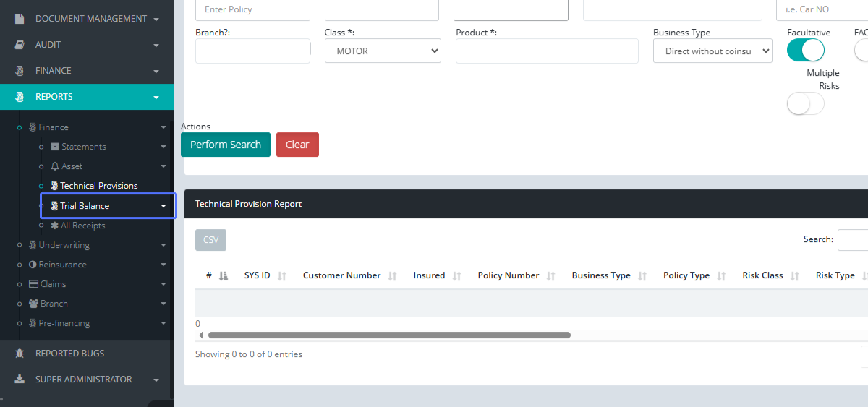The height and width of the screenshot is (407, 868).
Task: Click the Claims card icon
Action: (x=33, y=284)
